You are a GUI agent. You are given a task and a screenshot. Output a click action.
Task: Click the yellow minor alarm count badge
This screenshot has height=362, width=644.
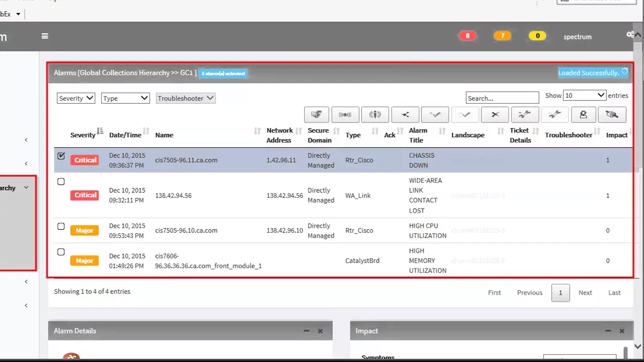pos(537,36)
